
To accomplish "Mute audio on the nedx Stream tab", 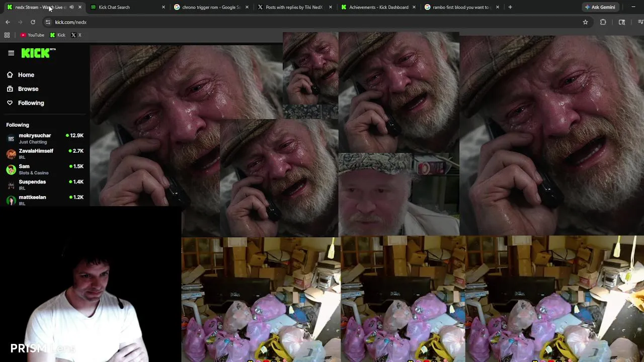I will 71,7.
